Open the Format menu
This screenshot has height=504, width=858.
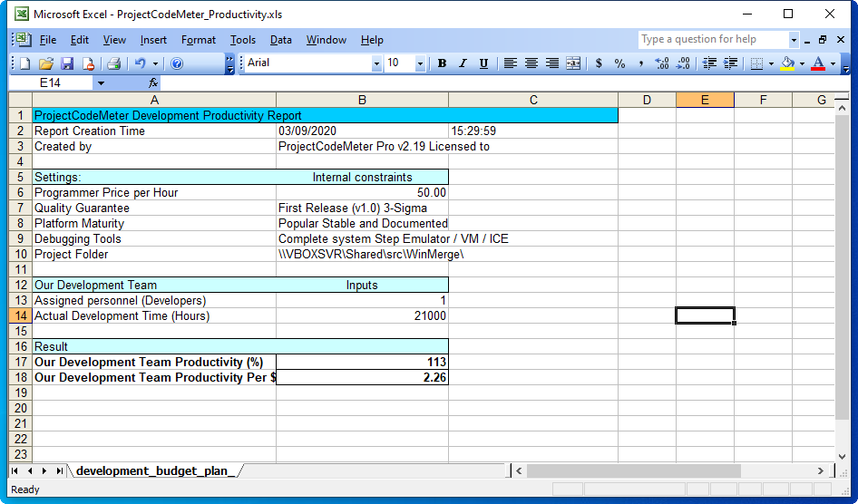tap(198, 40)
